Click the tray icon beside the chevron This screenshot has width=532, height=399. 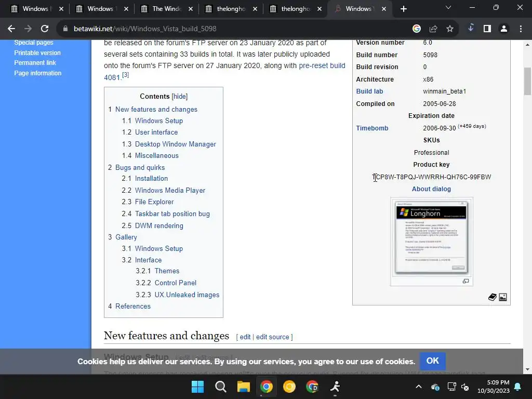click(x=435, y=387)
